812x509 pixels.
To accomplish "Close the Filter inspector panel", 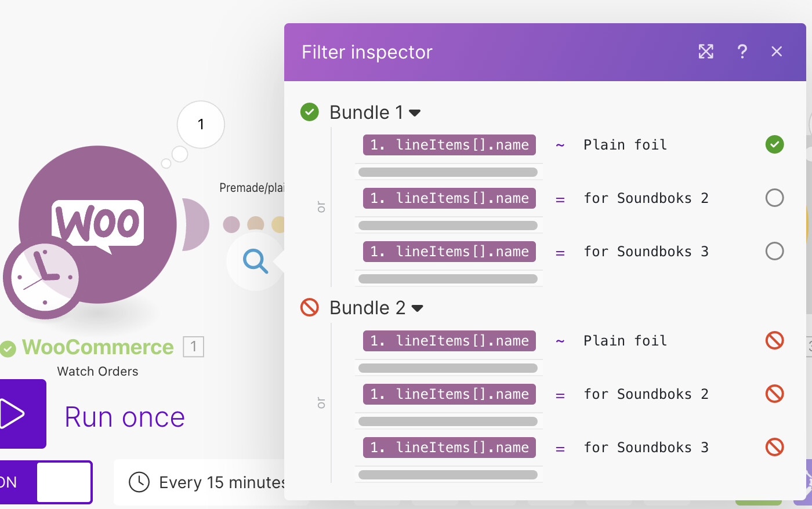I will (777, 52).
